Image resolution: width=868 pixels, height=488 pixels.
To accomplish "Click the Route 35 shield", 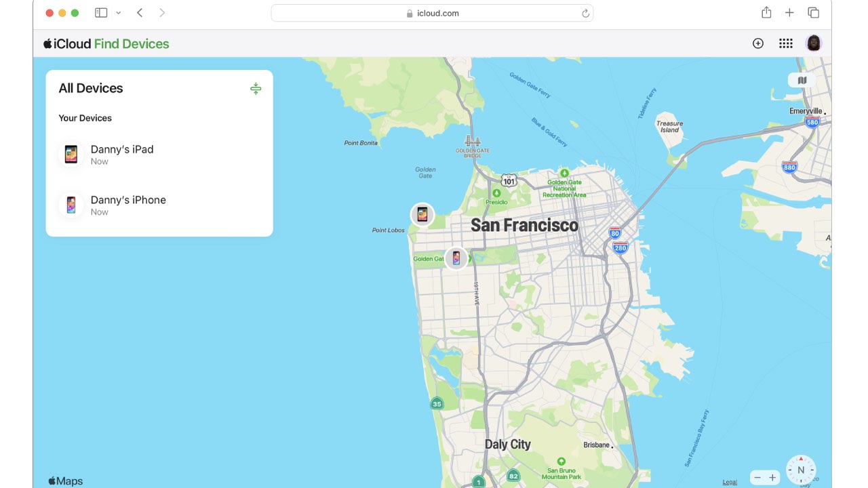I will point(437,404).
